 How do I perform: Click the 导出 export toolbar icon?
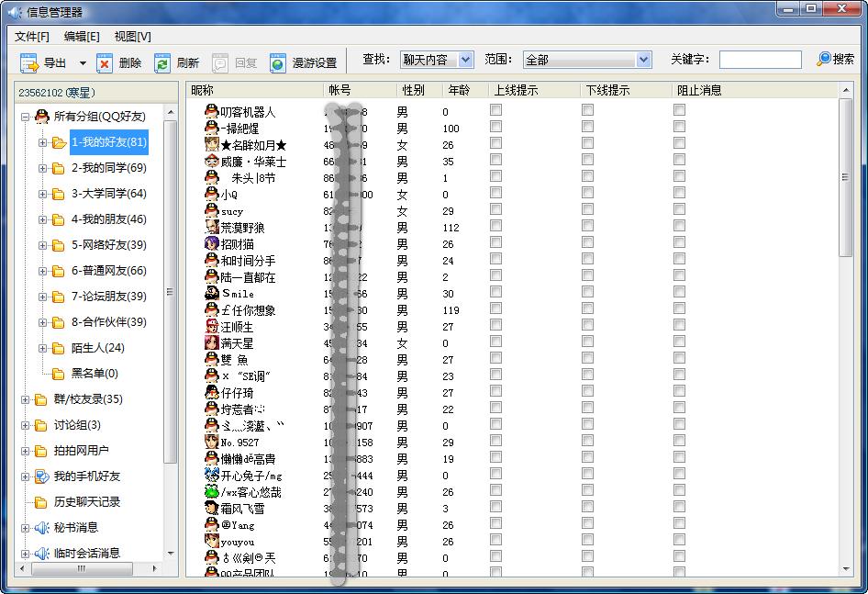coord(29,62)
